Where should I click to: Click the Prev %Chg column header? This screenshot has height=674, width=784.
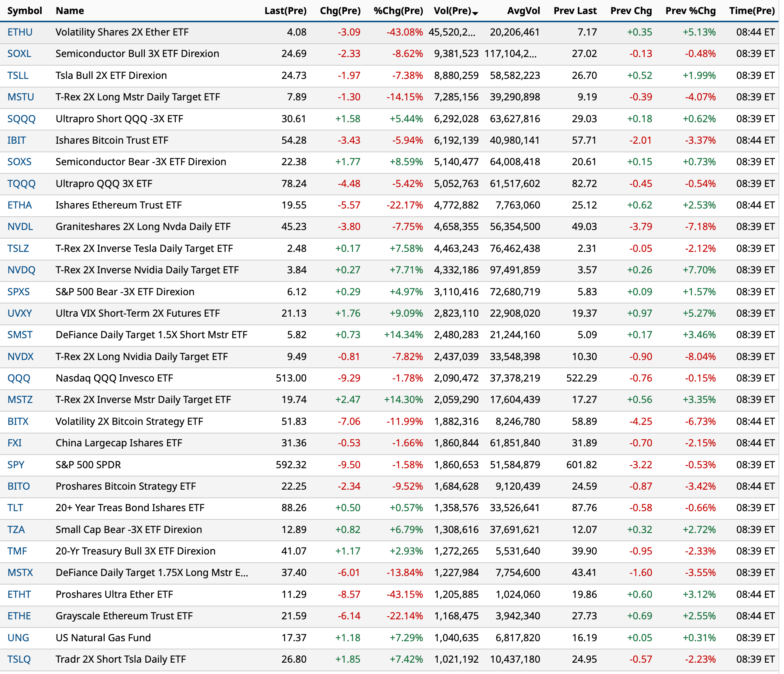(x=690, y=11)
